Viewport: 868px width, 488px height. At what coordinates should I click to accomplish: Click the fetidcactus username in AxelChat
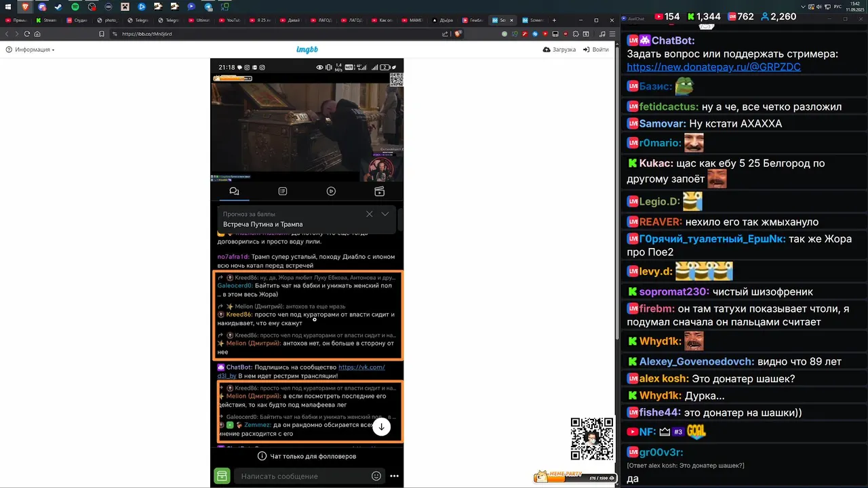point(668,106)
